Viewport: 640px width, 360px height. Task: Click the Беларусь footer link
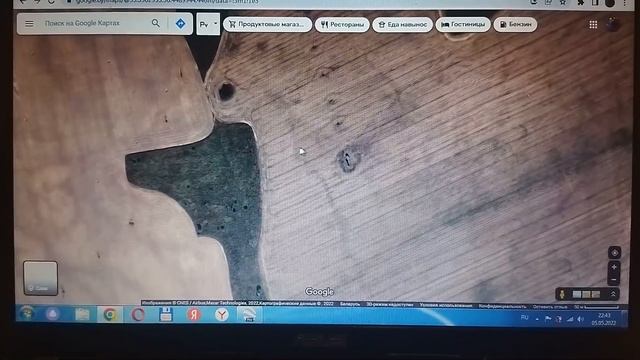350,304
